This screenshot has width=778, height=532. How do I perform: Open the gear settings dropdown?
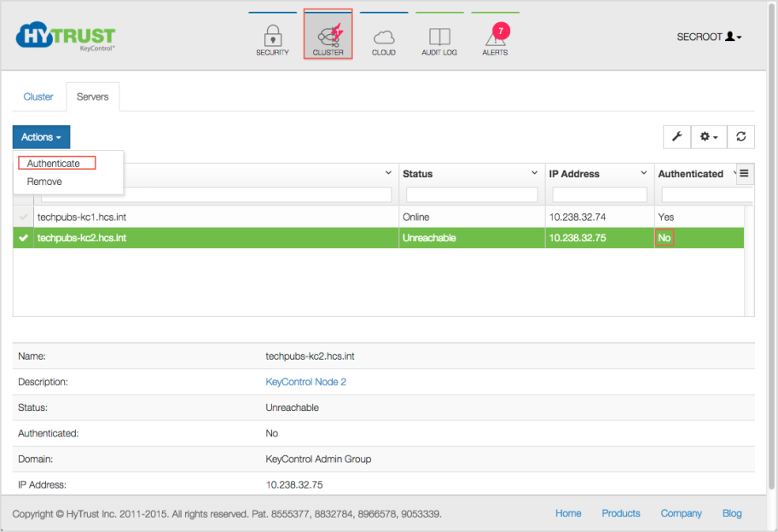709,137
